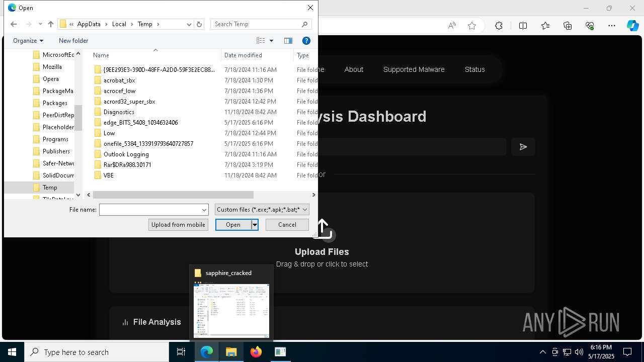
Task: Show hidden system tray icons
Action: click(542, 352)
